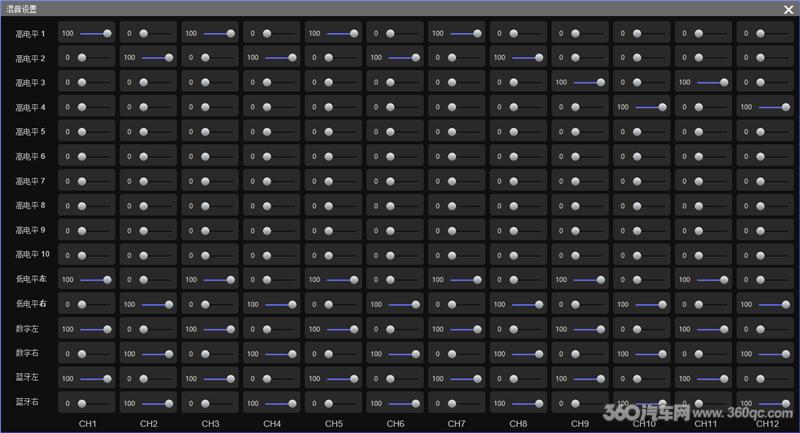Click the 低电平右 slider in CH12 column

click(775, 304)
